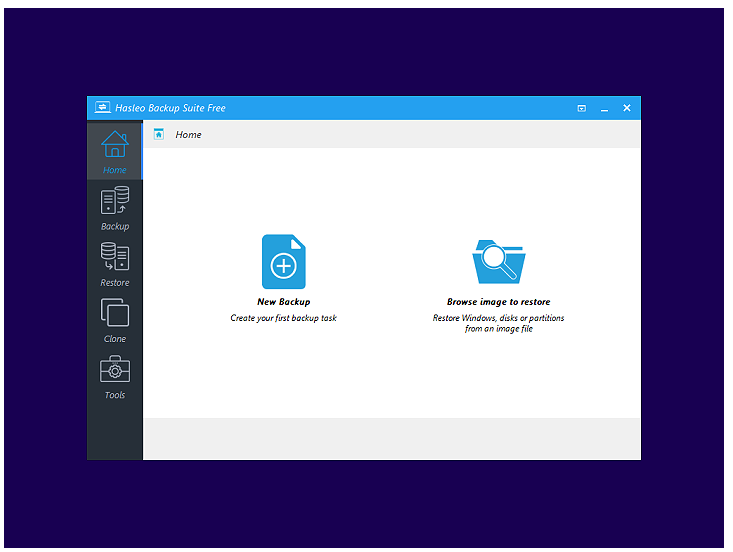
Task: Click 'Create your first backup task' text
Action: [283, 318]
